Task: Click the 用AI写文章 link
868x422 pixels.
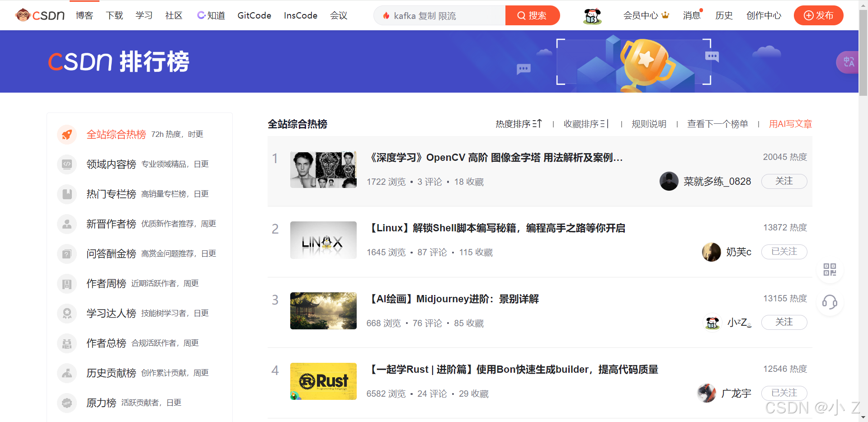Action: click(791, 124)
